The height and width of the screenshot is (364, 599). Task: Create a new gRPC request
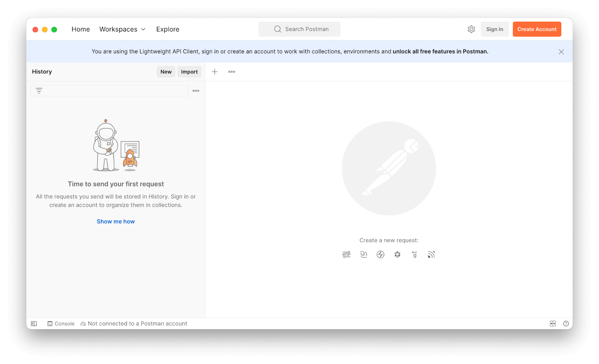click(x=414, y=255)
